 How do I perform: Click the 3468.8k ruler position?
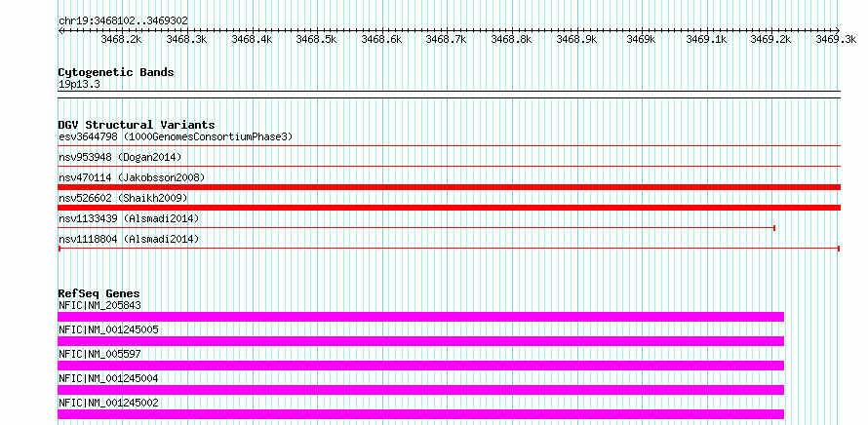[x=511, y=39]
